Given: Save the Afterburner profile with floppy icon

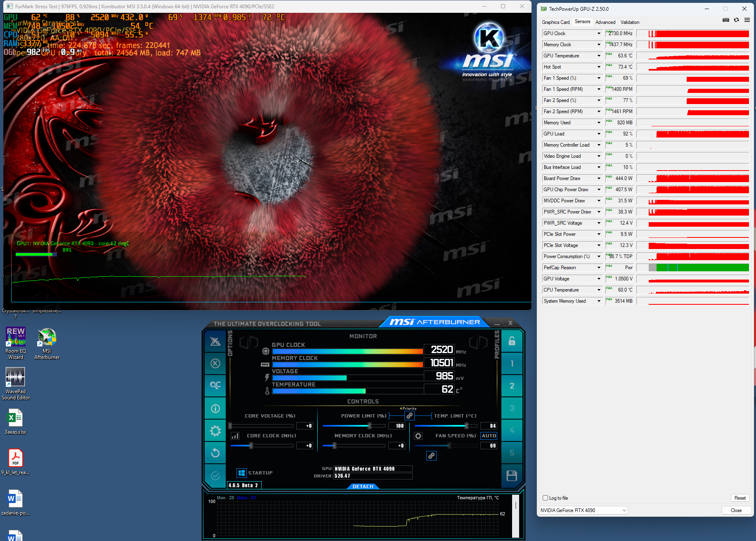Looking at the screenshot, I should [x=512, y=476].
